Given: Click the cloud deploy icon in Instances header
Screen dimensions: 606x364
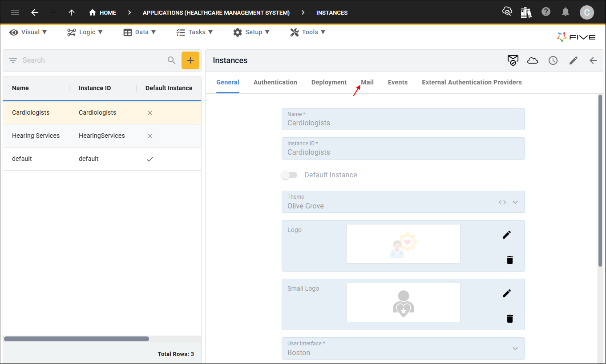Looking at the screenshot, I should pyautogui.click(x=533, y=60).
